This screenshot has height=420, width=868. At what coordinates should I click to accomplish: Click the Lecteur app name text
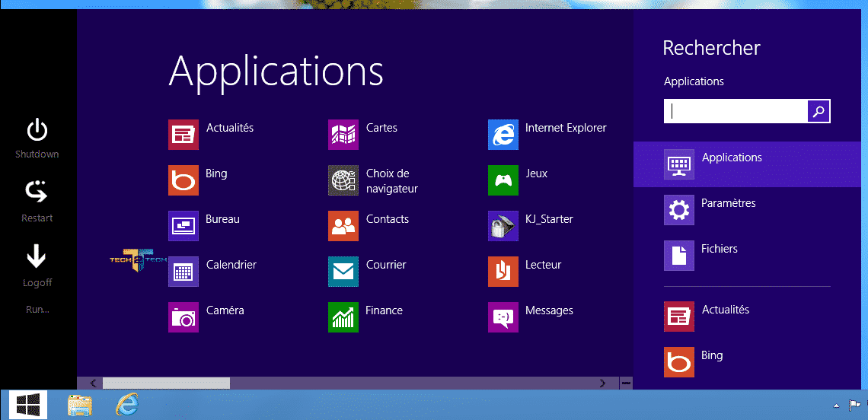543,265
